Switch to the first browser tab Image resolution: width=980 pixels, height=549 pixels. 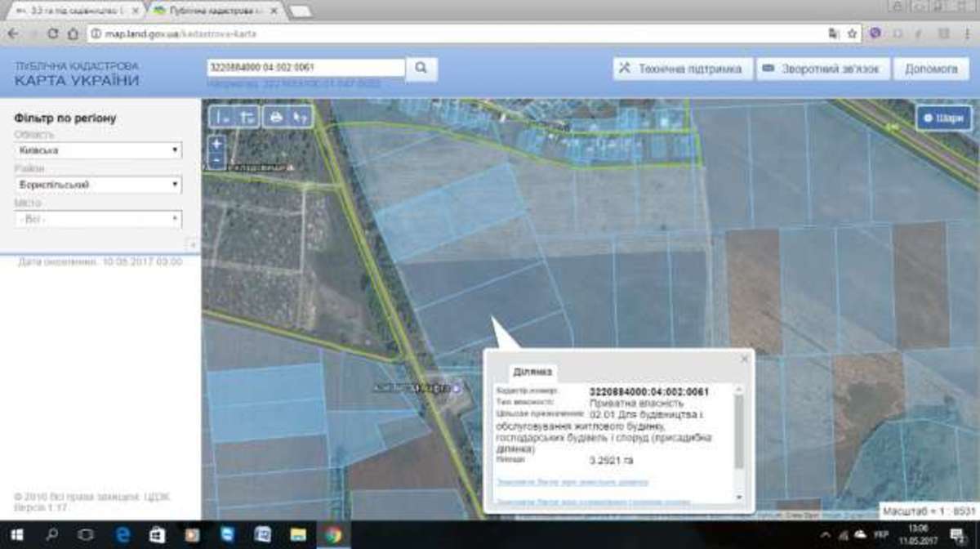click(x=72, y=11)
